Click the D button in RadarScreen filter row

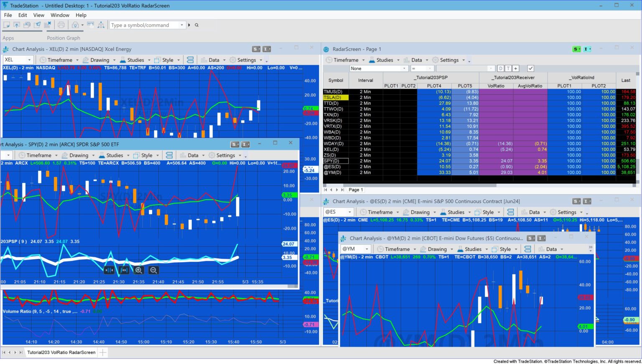[x=501, y=68]
